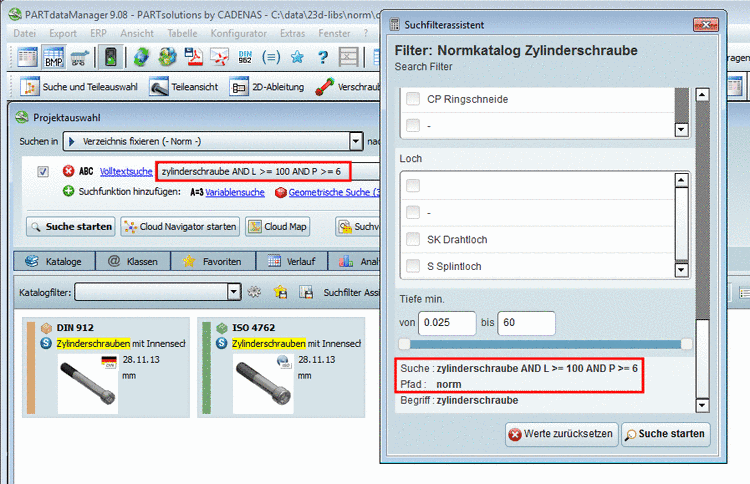Toggle the Volltextsuche search checkbox
This screenshot has width=750, height=484.
[x=43, y=171]
